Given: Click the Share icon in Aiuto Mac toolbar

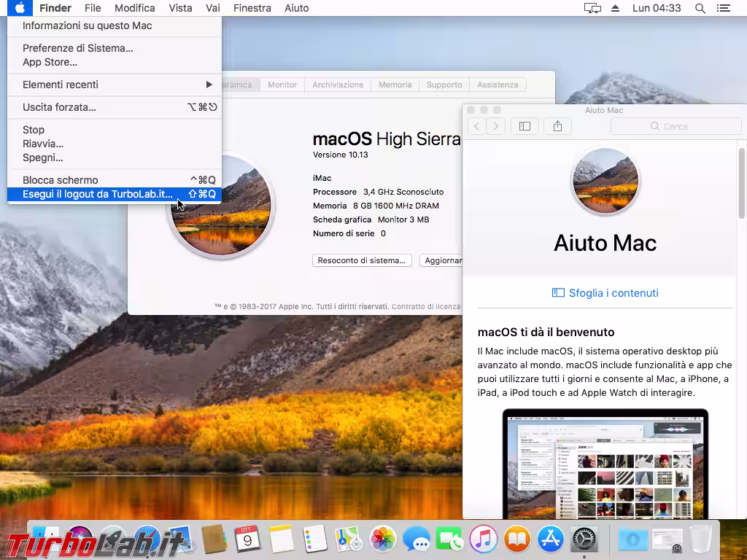Looking at the screenshot, I should tap(557, 125).
